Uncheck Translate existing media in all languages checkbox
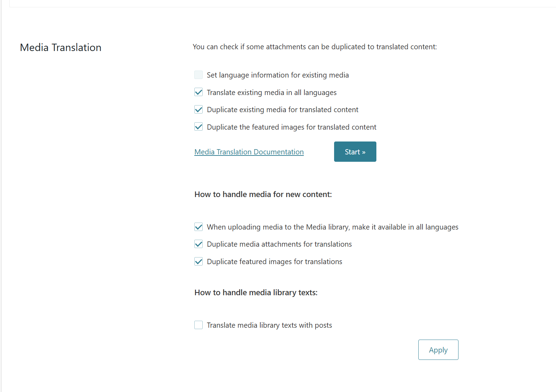Viewport: 556px width, 392px height. [x=198, y=92]
